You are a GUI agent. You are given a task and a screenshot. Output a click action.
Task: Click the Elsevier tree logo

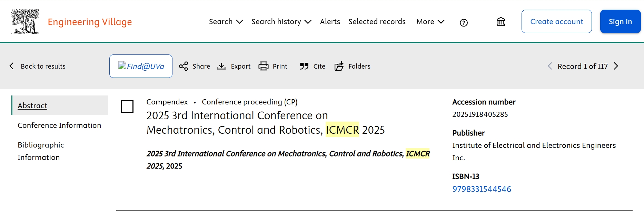coord(25,21)
